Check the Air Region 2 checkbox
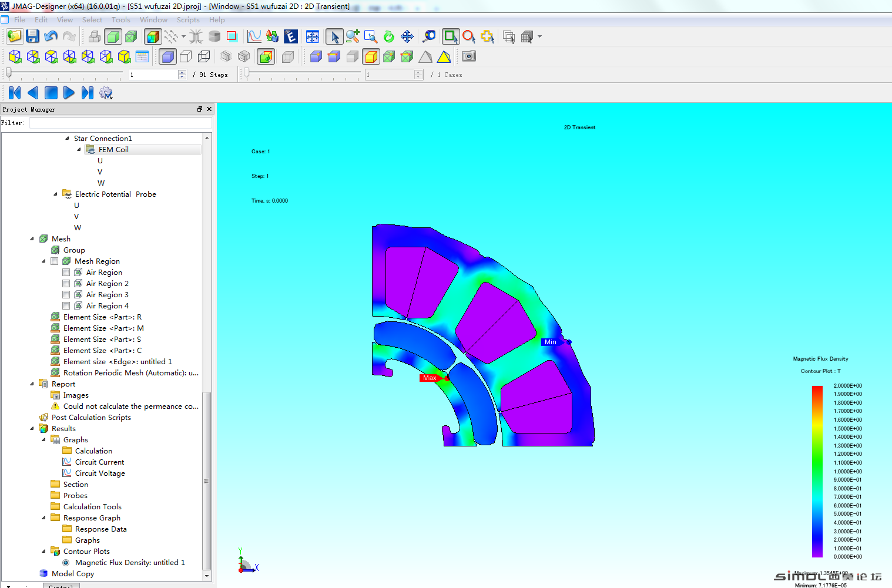The height and width of the screenshot is (588, 892). [66, 284]
